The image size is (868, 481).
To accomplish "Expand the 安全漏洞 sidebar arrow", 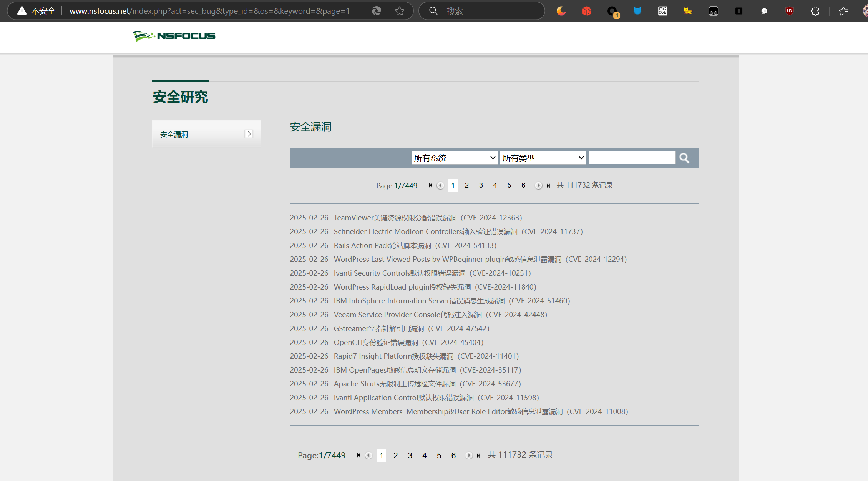I will click(249, 134).
